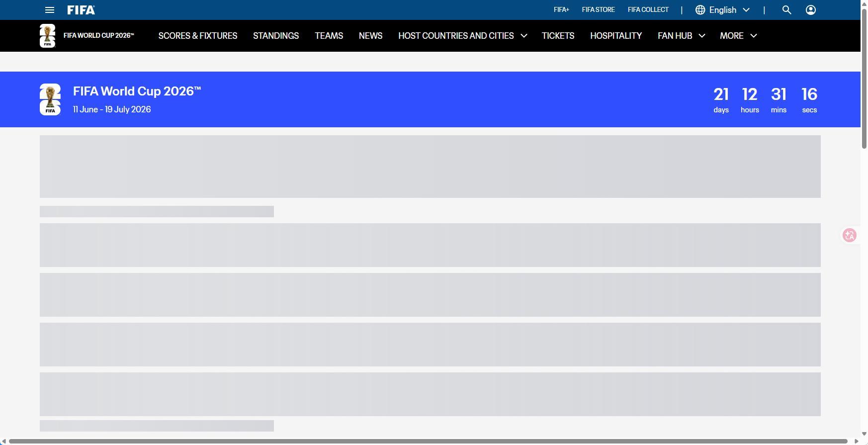Open the Hospitality page

616,36
